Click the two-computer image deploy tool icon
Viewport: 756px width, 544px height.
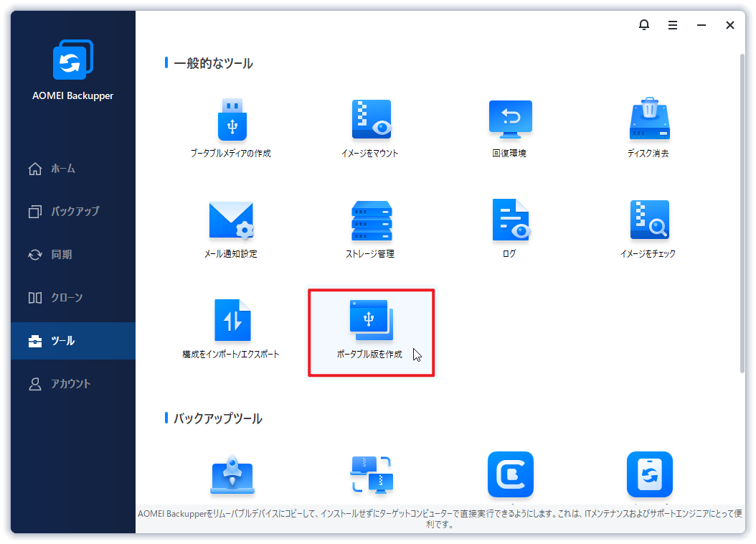pyautogui.click(x=372, y=474)
